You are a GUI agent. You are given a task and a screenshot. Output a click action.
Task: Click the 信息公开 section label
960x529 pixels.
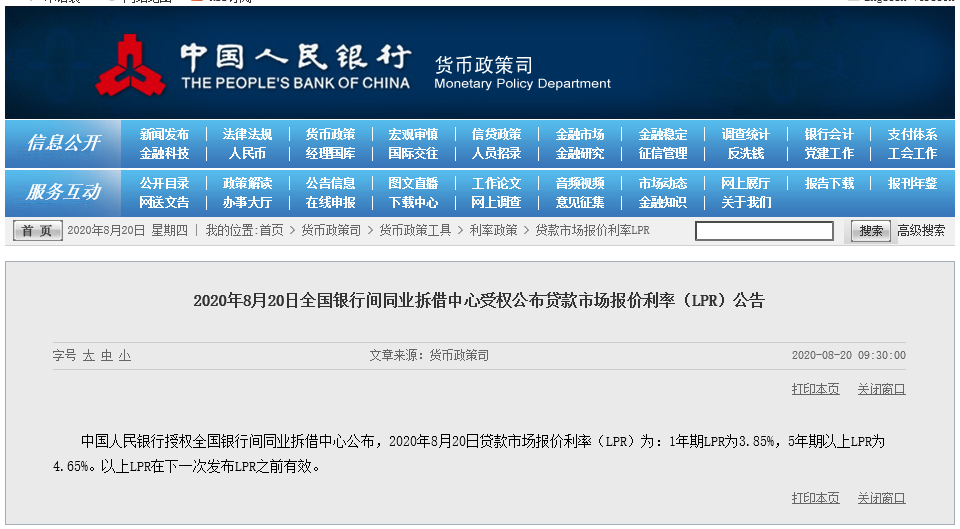tap(63, 143)
